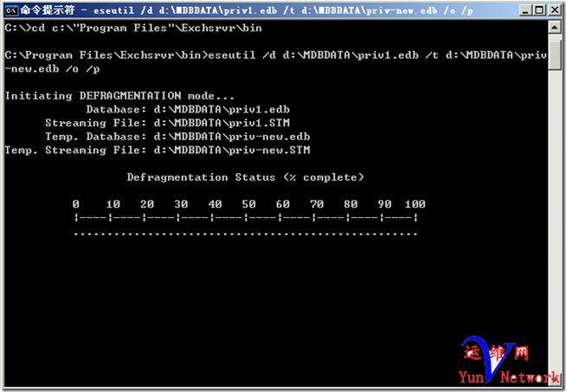Click the 'Streaming File: d:\MDBDATA\priv1.STM' line
This screenshot has height=392, width=566.
[x=168, y=123]
